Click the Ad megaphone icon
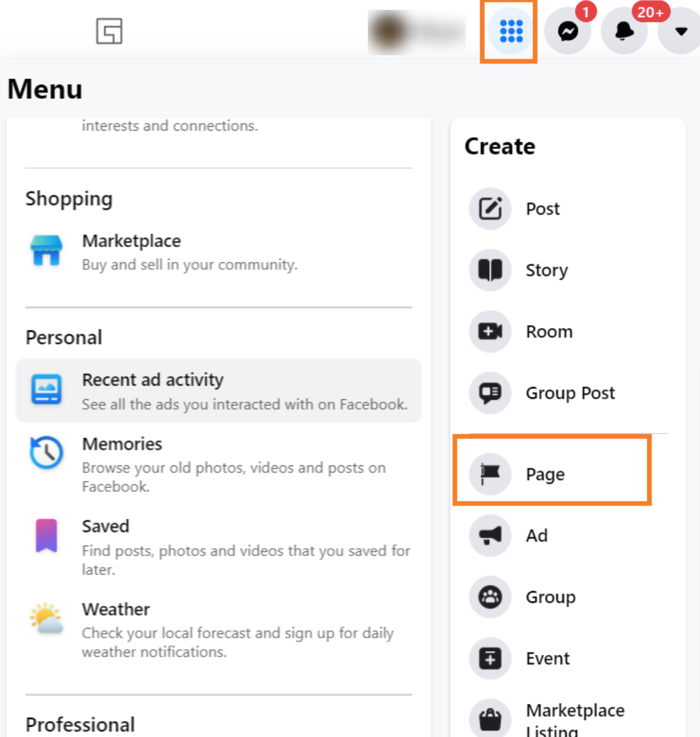Image resolution: width=700 pixels, height=737 pixels. (490, 536)
